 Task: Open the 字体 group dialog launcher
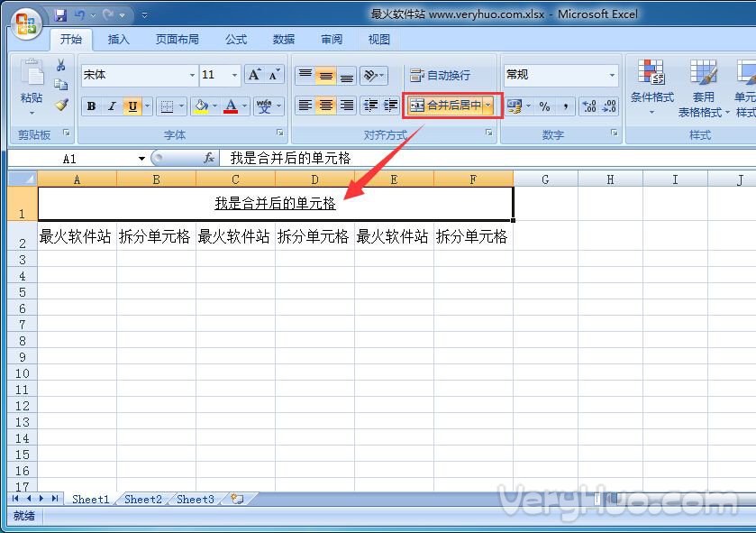(279, 133)
